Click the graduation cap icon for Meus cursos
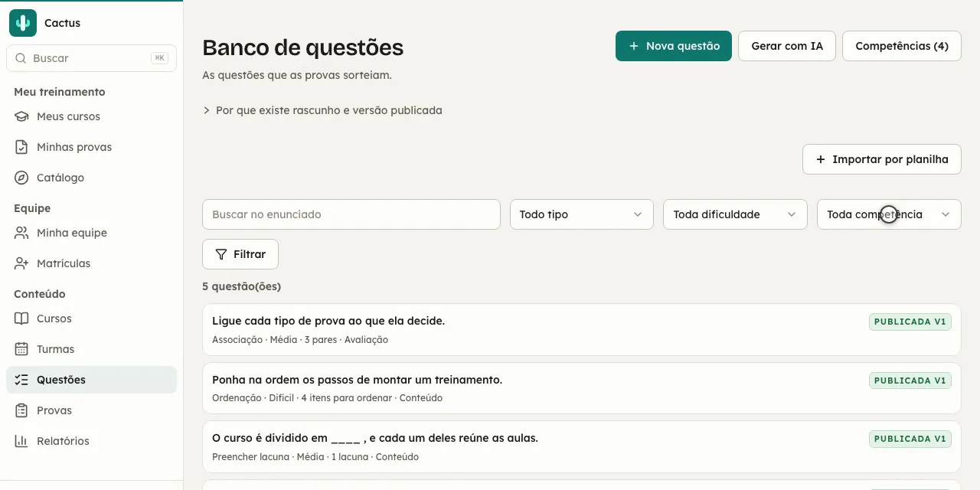This screenshot has width=980, height=490. pyautogui.click(x=21, y=116)
